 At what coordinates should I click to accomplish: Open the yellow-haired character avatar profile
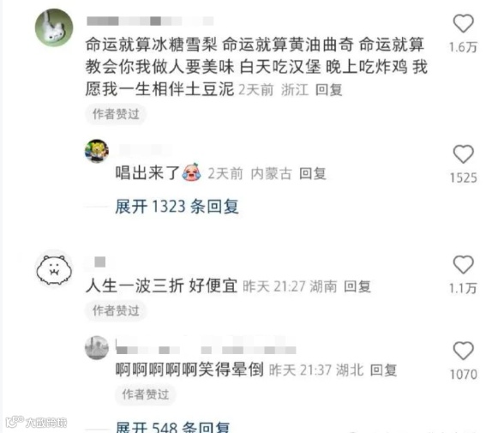point(96,151)
